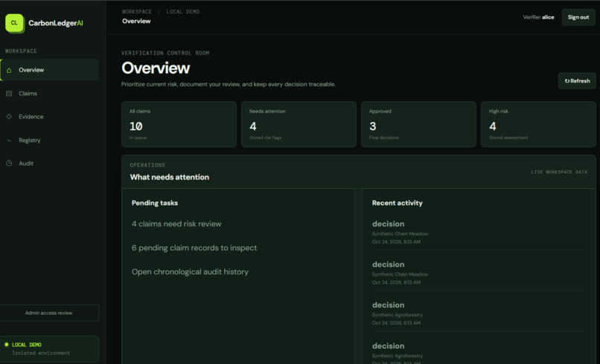This screenshot has width=600, height=364.
Task: Click the LOCAL DEMO breadcrumb
Action: (183, 12)
